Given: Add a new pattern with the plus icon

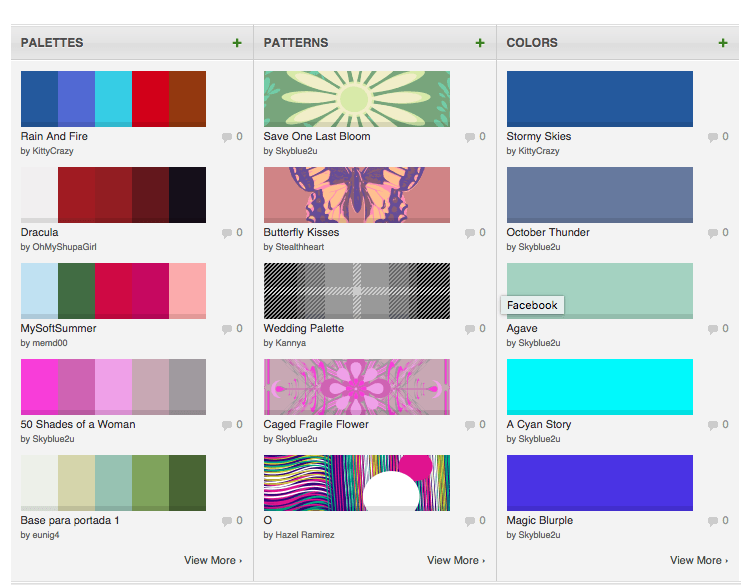Looking at the screenshot, I should click(x=480, y=43).
